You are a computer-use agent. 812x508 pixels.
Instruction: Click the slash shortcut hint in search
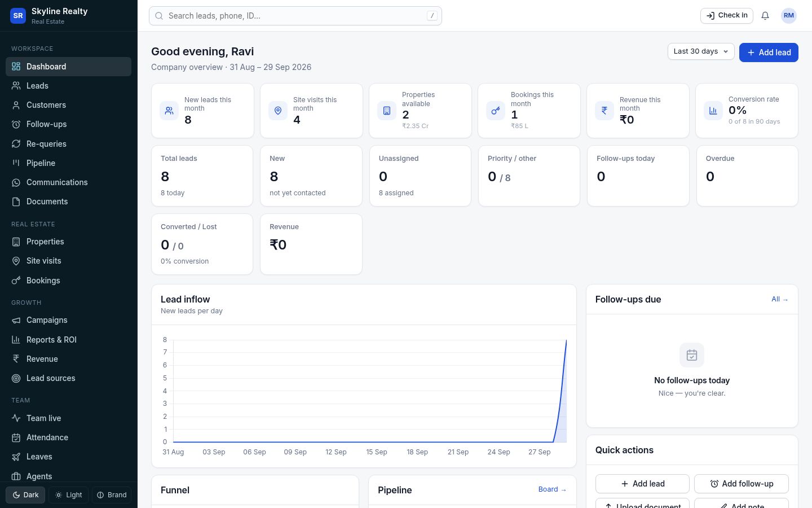(432, 16)
